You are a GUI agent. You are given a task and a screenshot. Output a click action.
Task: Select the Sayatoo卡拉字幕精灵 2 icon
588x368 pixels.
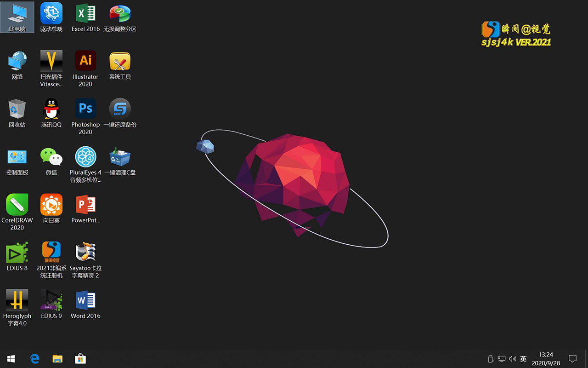coord(85,260)
